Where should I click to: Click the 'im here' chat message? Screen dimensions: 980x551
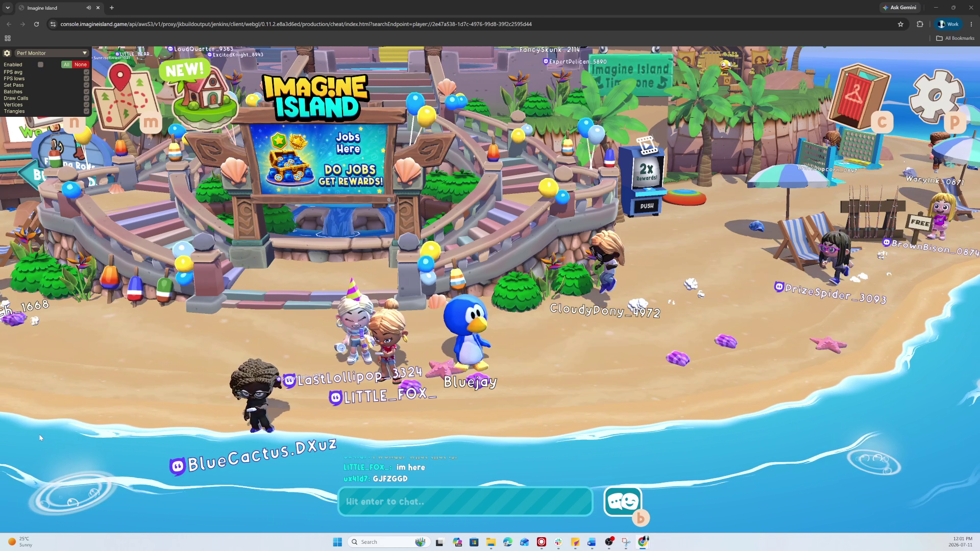click(410, 467)
